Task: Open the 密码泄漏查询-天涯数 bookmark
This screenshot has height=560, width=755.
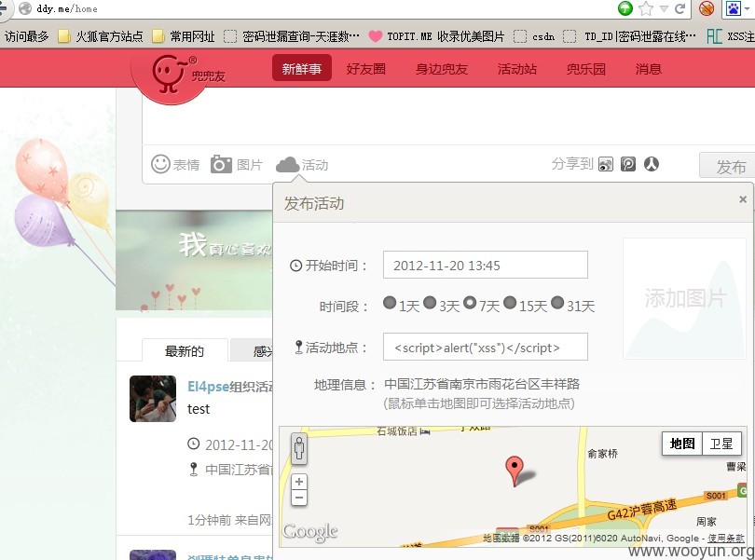Action: coord(292,36)
